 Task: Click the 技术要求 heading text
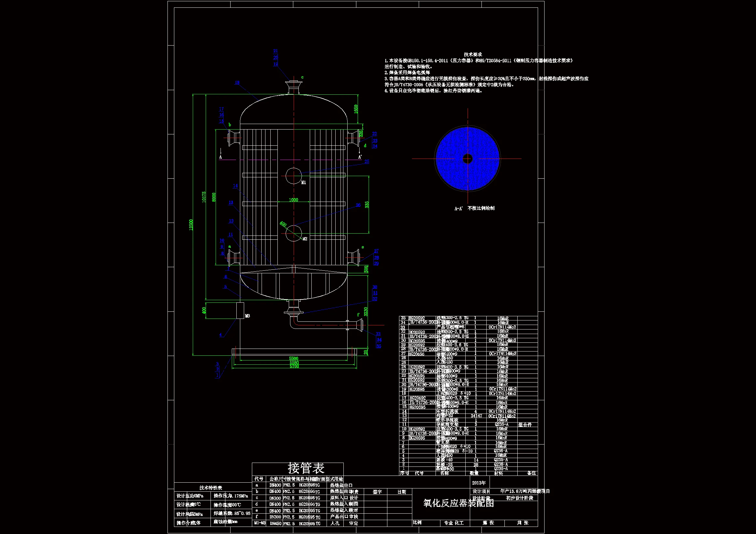pos(473,54)
